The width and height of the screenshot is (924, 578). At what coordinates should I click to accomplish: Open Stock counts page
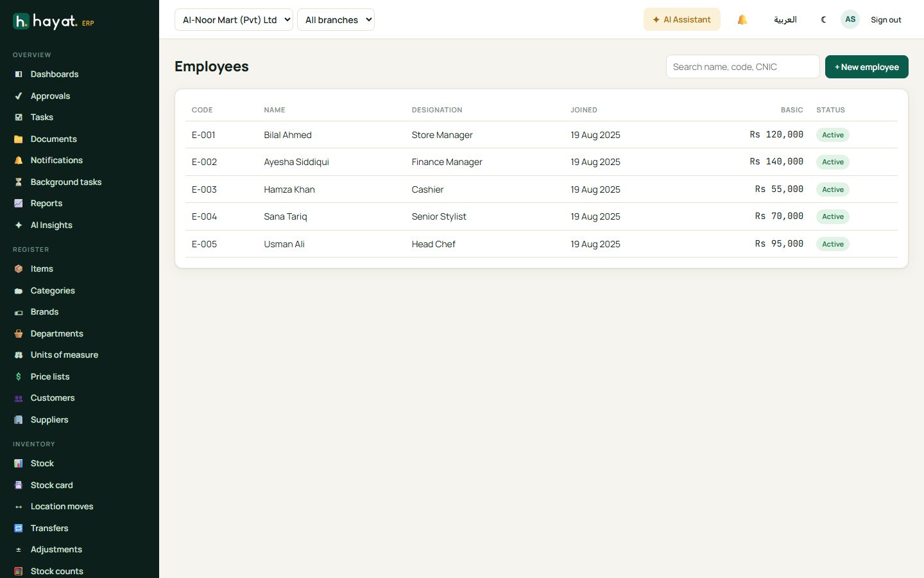[x=56, y=572]
